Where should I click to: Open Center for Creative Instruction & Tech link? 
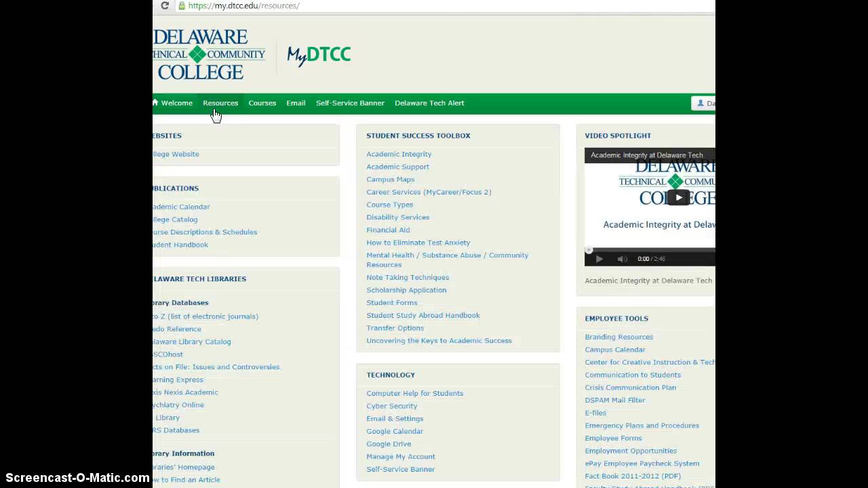pyautogui.click(x=650, y=362)
